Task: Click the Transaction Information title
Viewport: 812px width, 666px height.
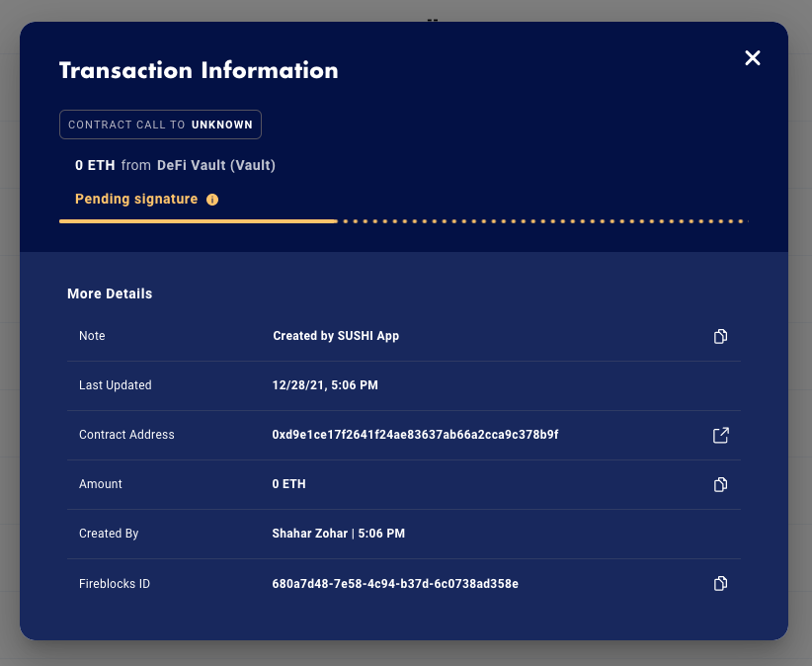Action: pos(199,70)
